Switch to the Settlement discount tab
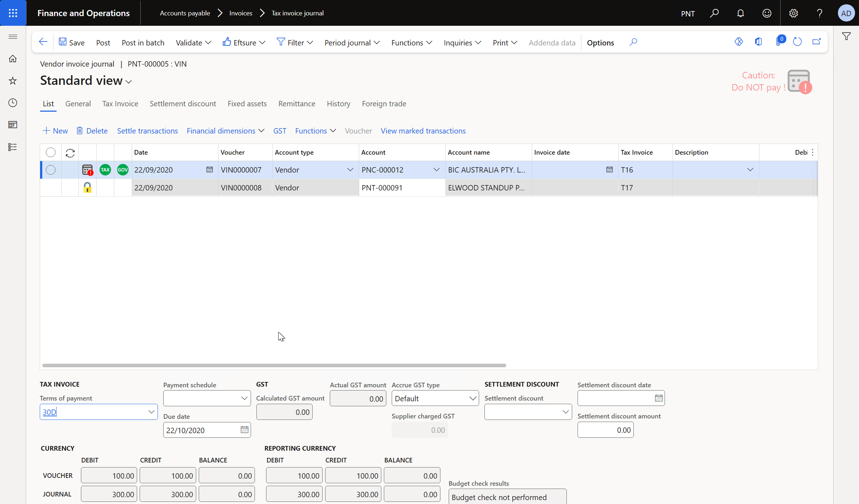 coord(183,103)
